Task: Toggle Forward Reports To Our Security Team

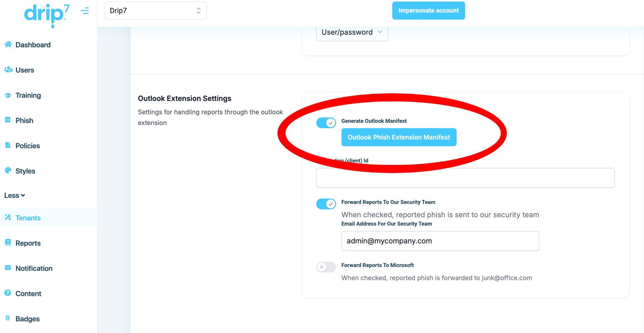Action: tap(326, 204)
